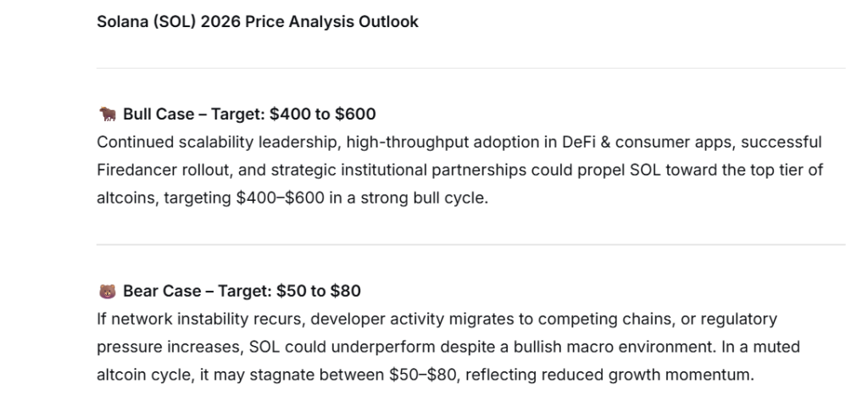Select the Bull Case target heading
The width and height of the screenshot is (868, 412).
[249, 114]
